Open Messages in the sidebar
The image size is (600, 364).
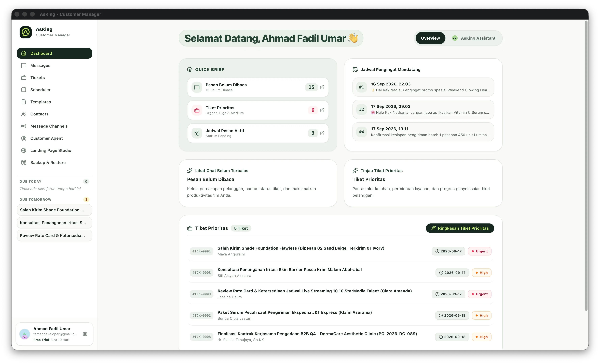54,65
